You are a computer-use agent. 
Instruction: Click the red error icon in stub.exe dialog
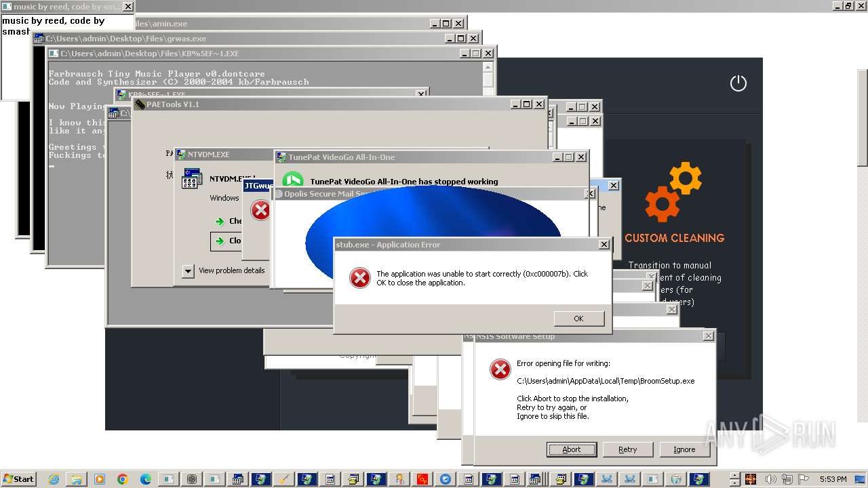359,278
